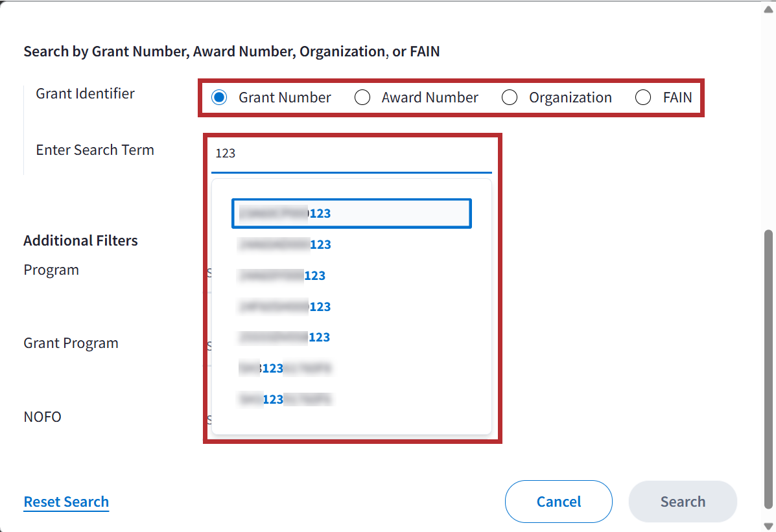Image resolution: width=776 pixels, height=532 pixels.
Task: Click the scrollbar down arrow
Action: coord(769,526)
